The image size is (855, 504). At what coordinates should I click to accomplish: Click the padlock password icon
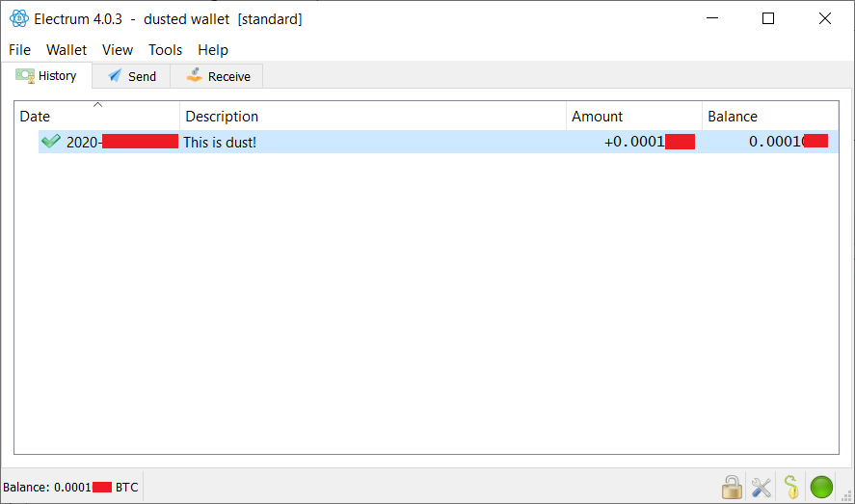click(x=732, y=487)
